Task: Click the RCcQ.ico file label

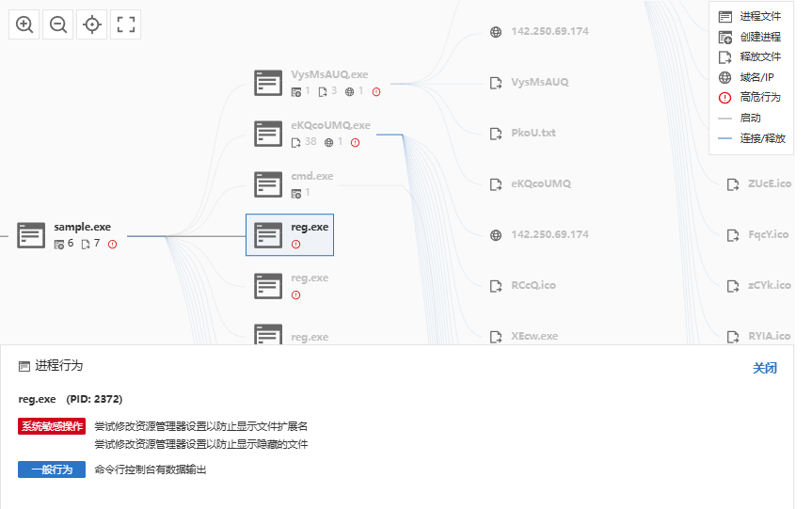Action: point(533,285)
